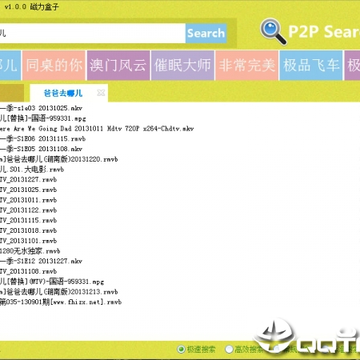
Task: Select the 澳门风云 hot keyword tile
Action: 118,65
